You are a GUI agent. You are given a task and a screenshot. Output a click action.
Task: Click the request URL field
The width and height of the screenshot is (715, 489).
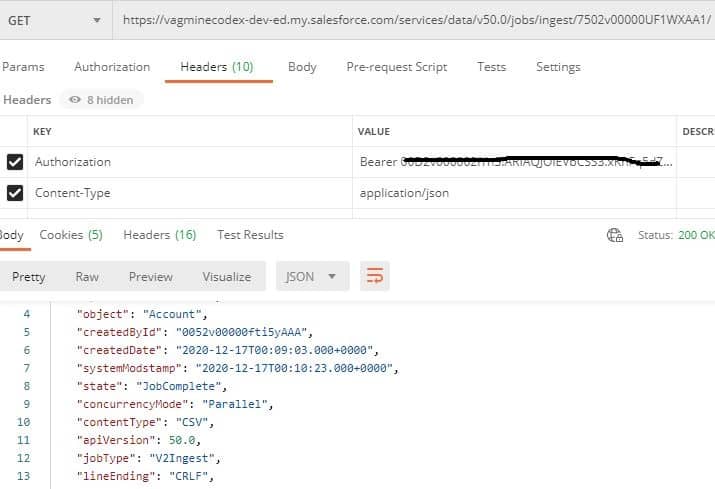click(415, 21)
